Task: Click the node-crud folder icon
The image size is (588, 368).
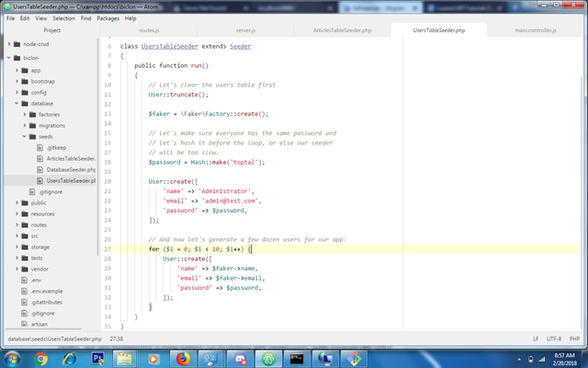Action: (x=17, y=44)
